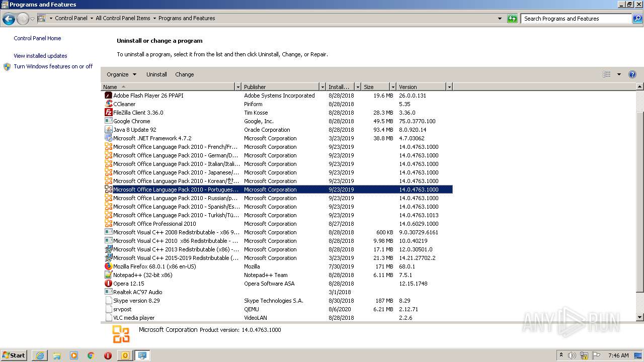Open the Name column filter dropdown
Screen dimensions: 644x362
point(238,87)
